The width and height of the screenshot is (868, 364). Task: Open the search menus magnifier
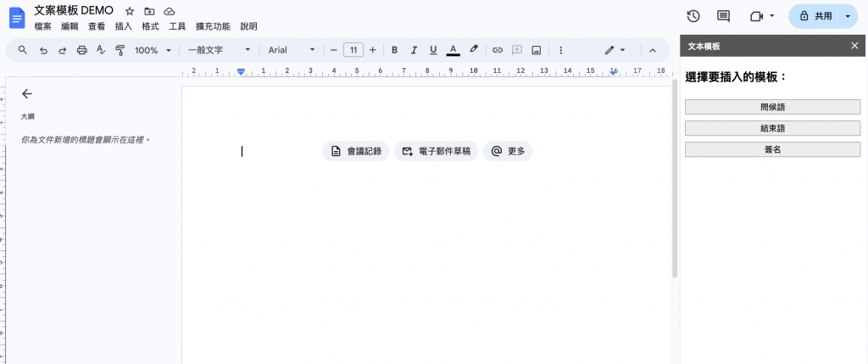pos(23,50)
